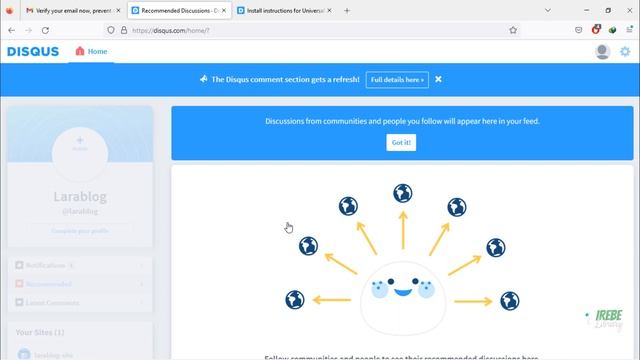Show the list all tabs dropdown
Viewport: 640px width, 360px height.
pos(548,10)
